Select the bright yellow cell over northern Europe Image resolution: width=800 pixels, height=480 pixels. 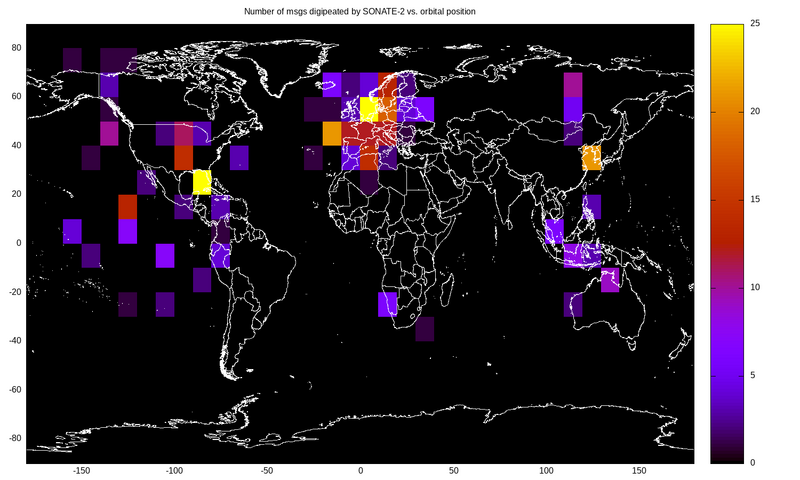coord(369,108)
